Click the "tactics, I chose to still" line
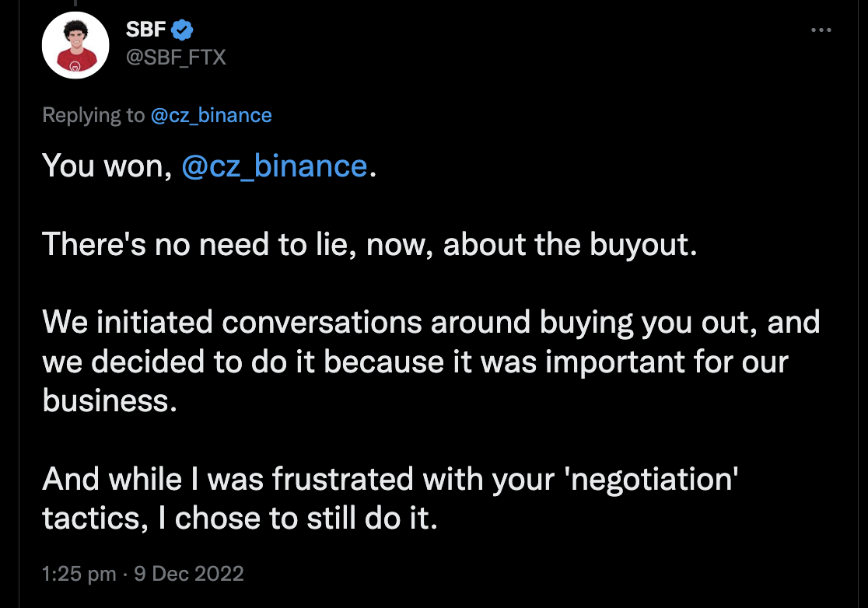The width and height of the screenshot is (868, 608). point(240,519)
